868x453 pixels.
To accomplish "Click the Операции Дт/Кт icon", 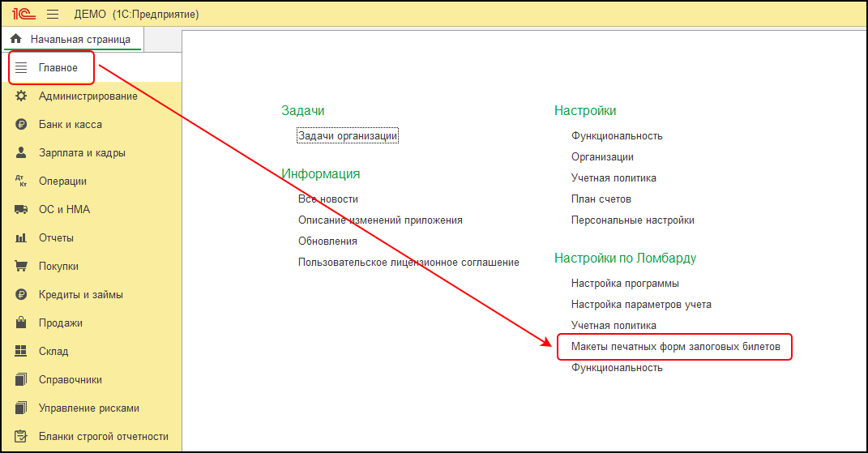I will click(x=21, y=181).
